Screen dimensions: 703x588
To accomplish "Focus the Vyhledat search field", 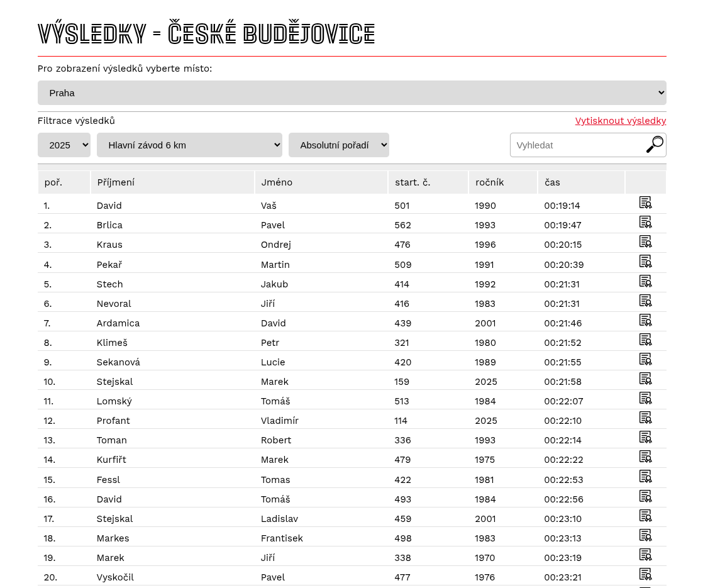I will point(575,145).
